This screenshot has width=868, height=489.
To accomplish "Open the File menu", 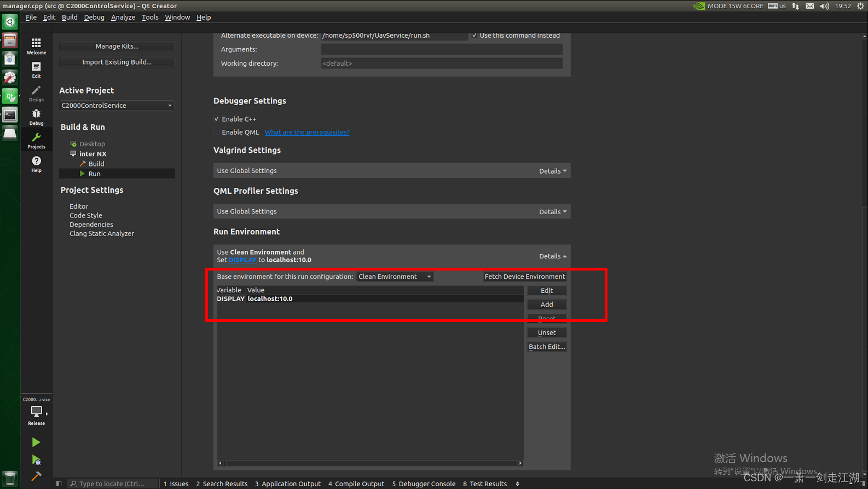I will coord(31,17).
